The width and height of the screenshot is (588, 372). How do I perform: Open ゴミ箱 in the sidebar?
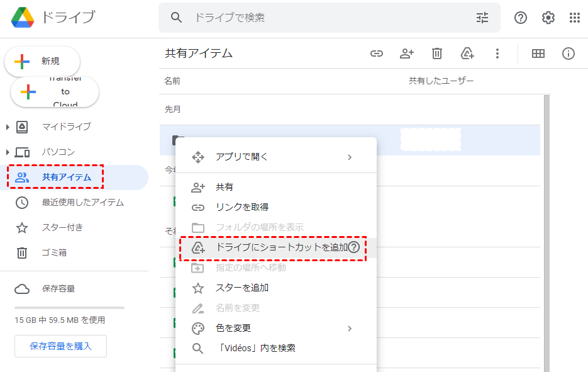pos(54,252)
